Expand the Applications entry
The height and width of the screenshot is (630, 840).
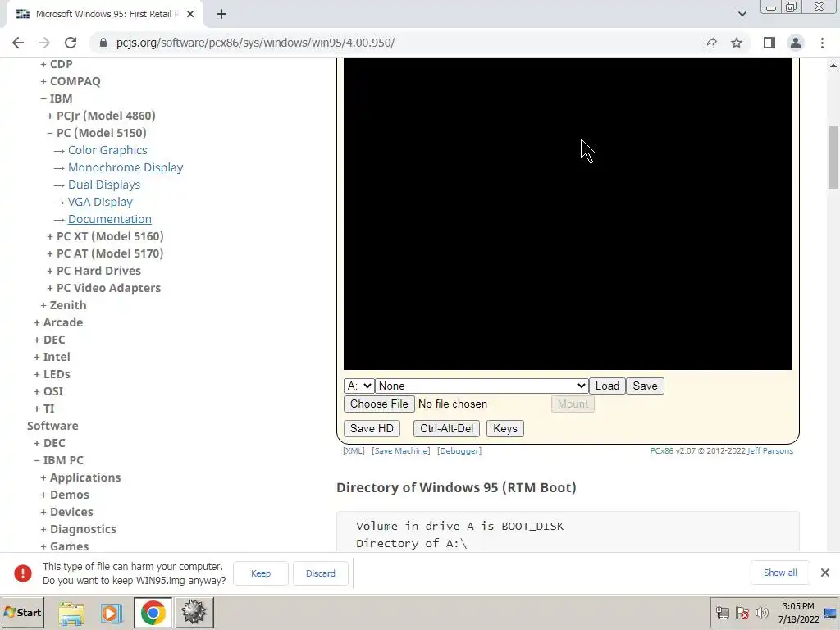coord(80,477)
